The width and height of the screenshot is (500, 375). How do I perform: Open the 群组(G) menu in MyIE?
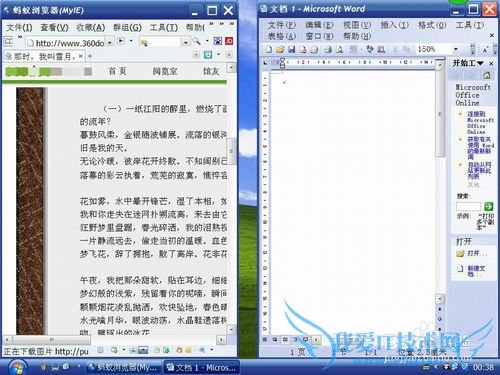(x=127, y=27)
